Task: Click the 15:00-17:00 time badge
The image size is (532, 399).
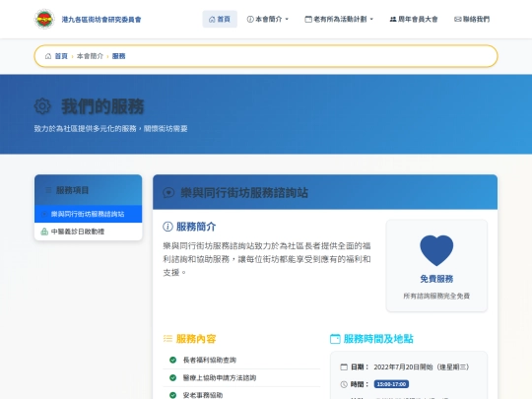Action: (x=391, y=384)
